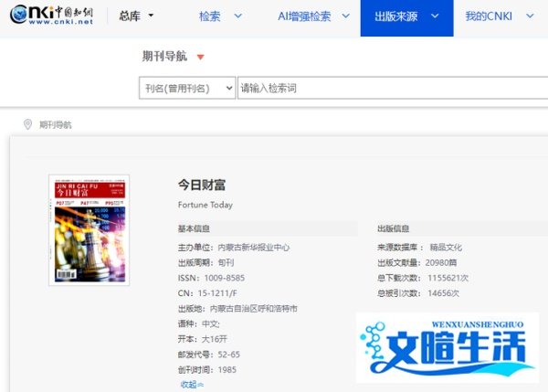Click the ISSN 1009-8585 line
The width and height of the screenshot is (548, 392).
[211, 278]
